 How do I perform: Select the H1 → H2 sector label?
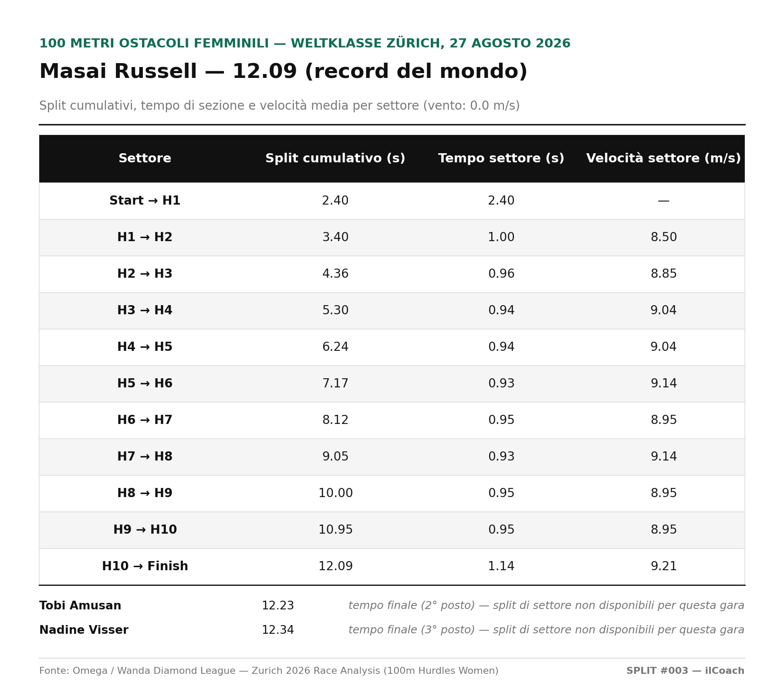coord(145,237)
